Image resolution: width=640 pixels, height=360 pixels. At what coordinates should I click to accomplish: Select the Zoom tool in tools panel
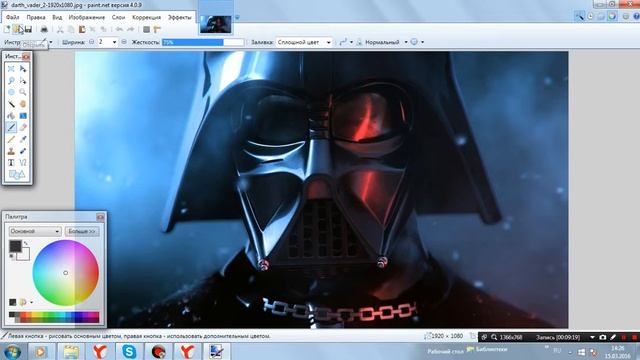tap(23, 92)
